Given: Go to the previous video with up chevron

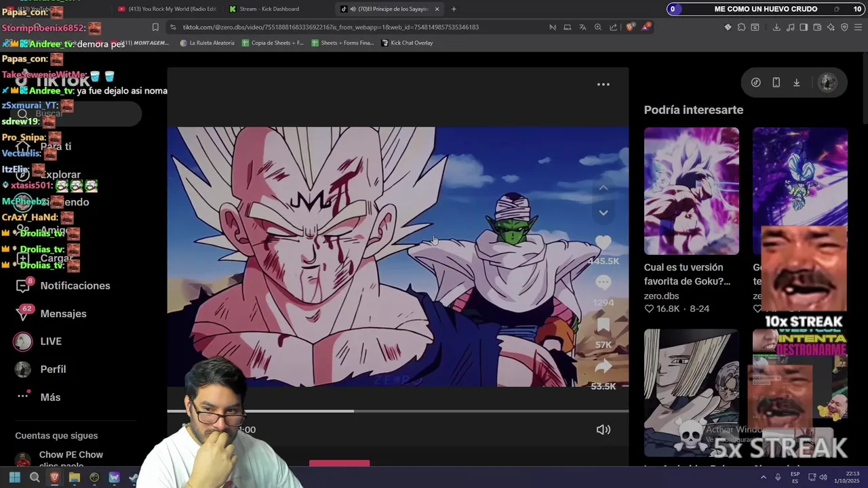Looking at the screenshot, I should coord(603,188).
